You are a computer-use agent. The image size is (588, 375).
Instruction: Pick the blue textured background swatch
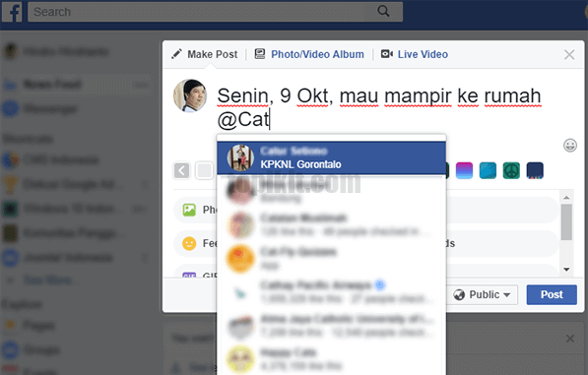click(488, 170)
